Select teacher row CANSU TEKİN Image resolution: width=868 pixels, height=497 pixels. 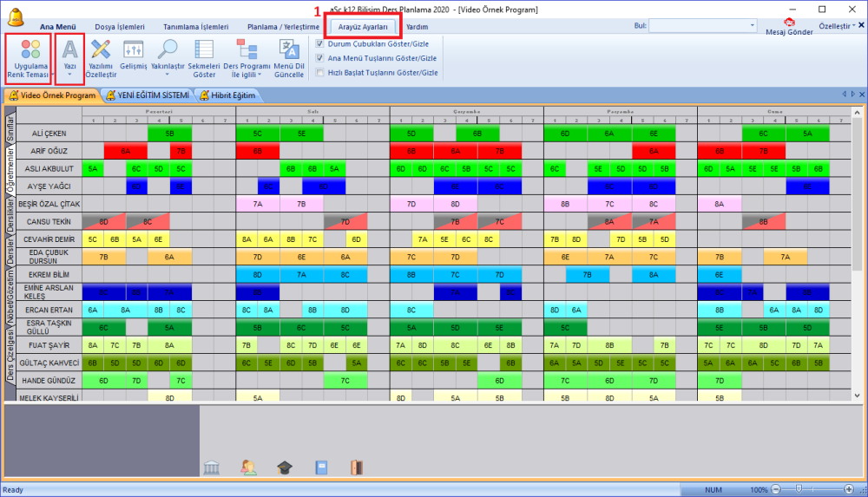(x=49, y=222)
